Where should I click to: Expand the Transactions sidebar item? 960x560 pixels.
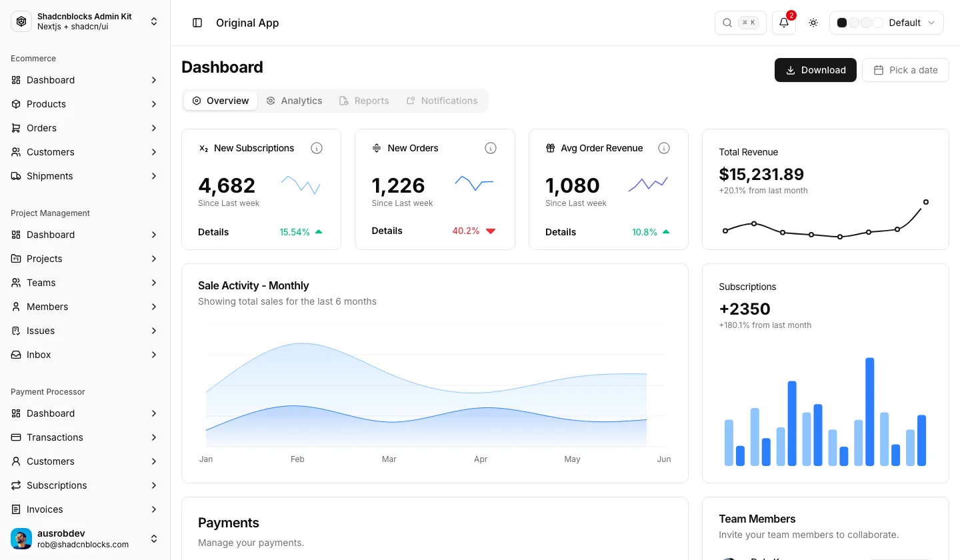[85, 437]
